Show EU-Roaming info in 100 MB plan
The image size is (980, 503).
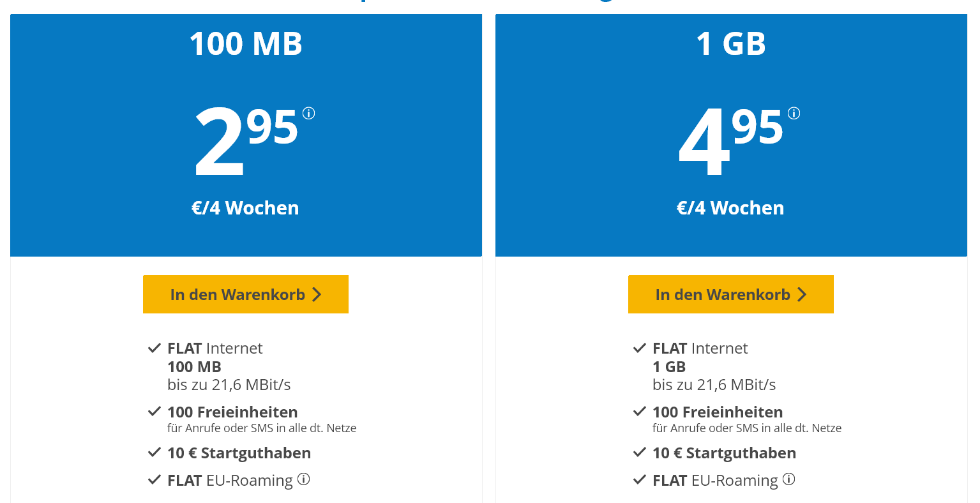(304, 479)
